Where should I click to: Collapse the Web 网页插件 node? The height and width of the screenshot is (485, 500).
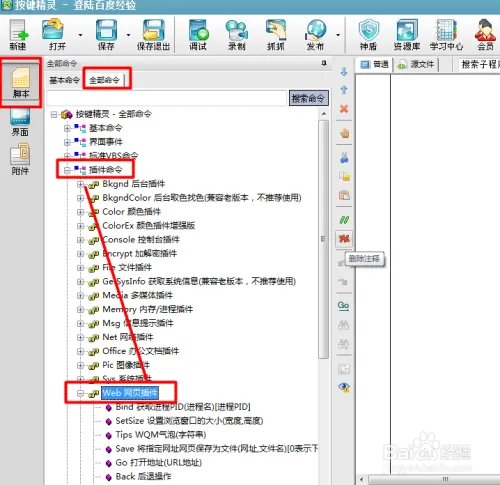(x=80, y=393)
